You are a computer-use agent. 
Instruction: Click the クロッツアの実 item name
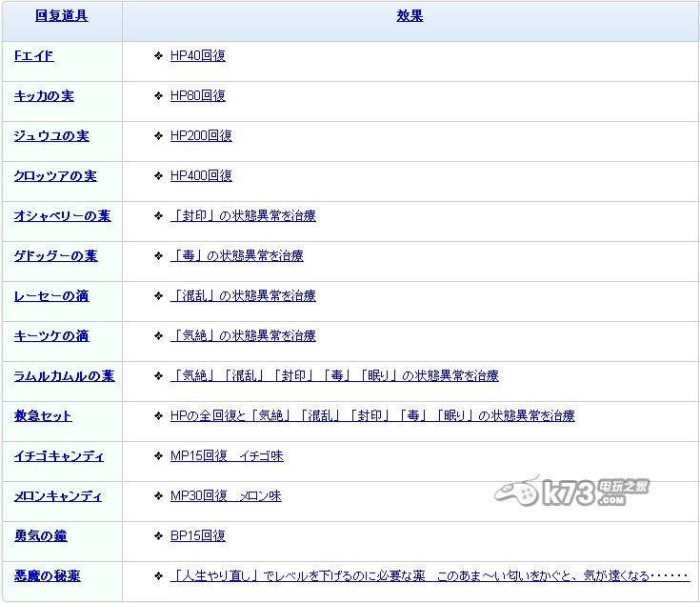click(55, 176)
